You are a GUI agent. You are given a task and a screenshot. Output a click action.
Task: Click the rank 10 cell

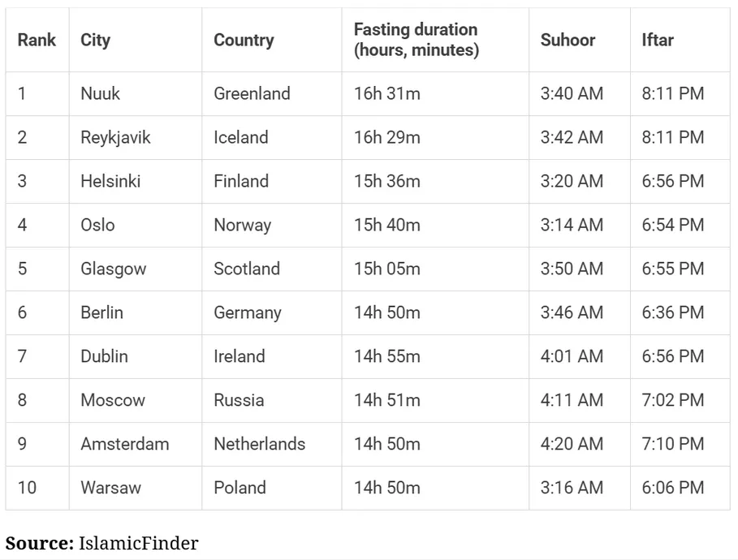[27, 488]
